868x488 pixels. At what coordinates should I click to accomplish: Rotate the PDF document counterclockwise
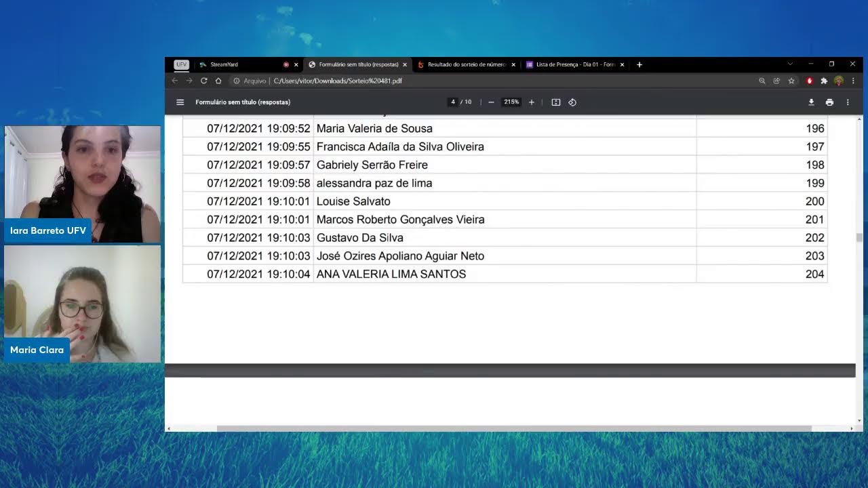tap(572, 102)
